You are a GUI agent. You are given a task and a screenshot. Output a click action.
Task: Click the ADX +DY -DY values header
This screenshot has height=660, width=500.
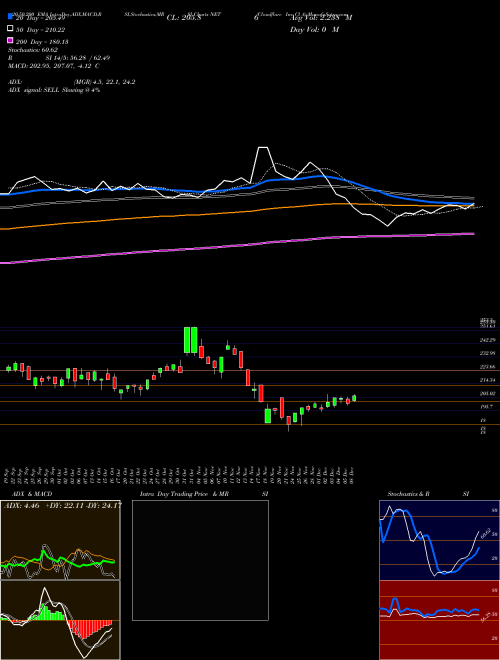63,506
